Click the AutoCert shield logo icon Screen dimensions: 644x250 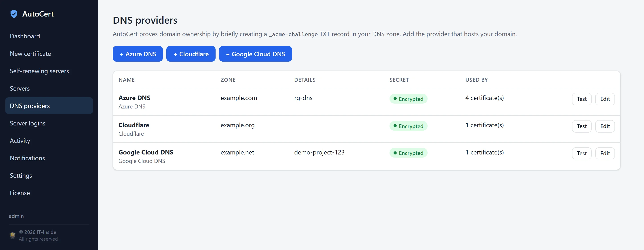point(14,14)
